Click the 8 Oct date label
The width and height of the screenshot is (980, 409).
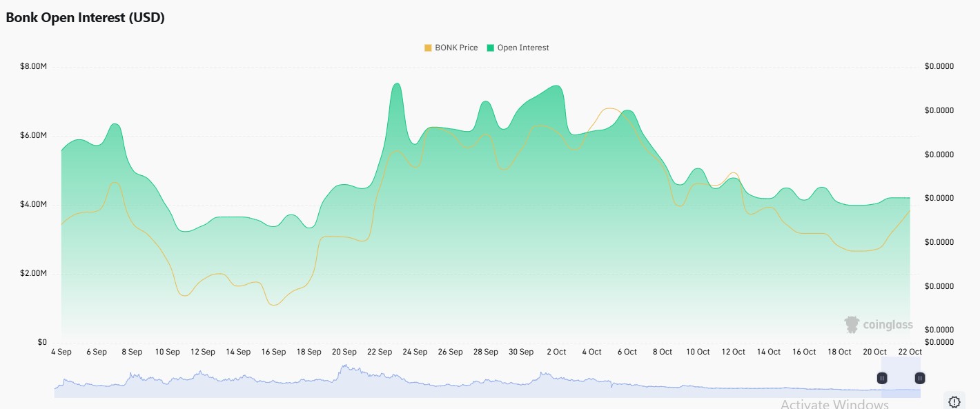click(x=662, y=352)
